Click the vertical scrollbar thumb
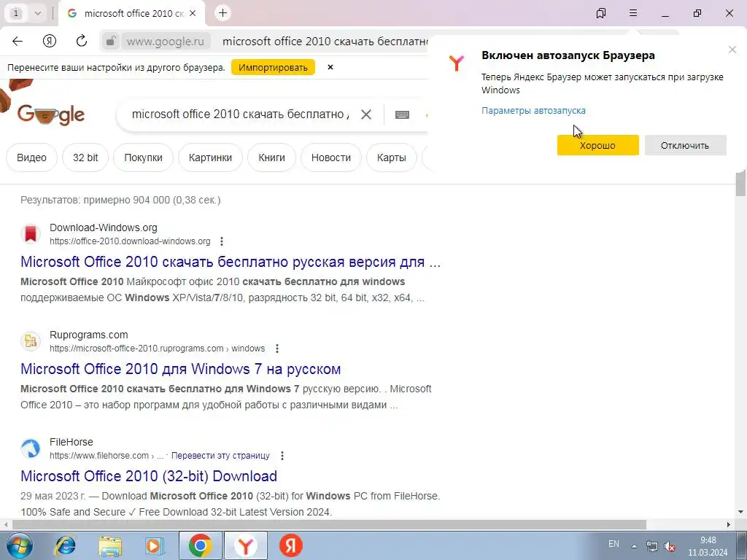The height and width of the screenshot is (560, 747). [x=740, y=183]
